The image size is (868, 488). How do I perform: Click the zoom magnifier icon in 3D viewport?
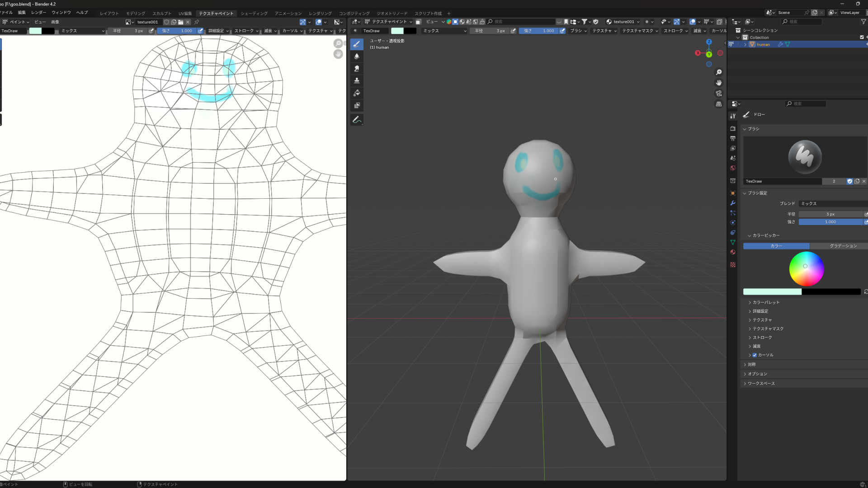pyautogui.click(x=719, y=72)
